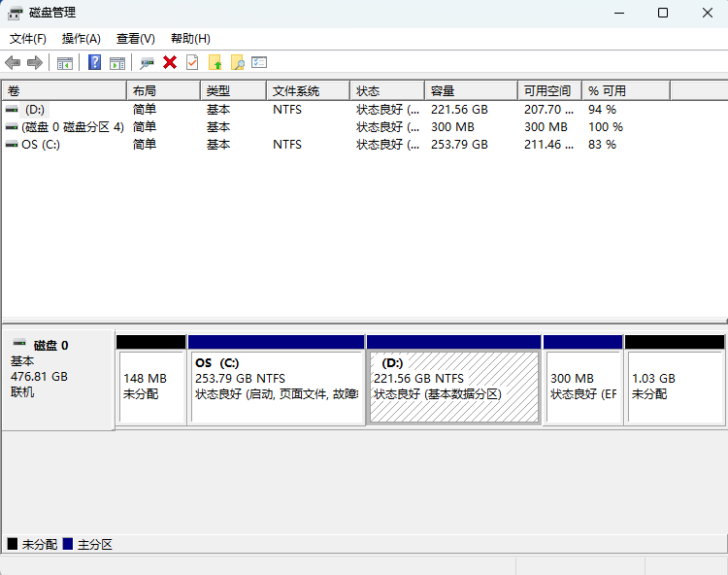Screen dimensions: 728x575
Task: Sort by the 可用空间 column header
Action: [x=549, y=90]
